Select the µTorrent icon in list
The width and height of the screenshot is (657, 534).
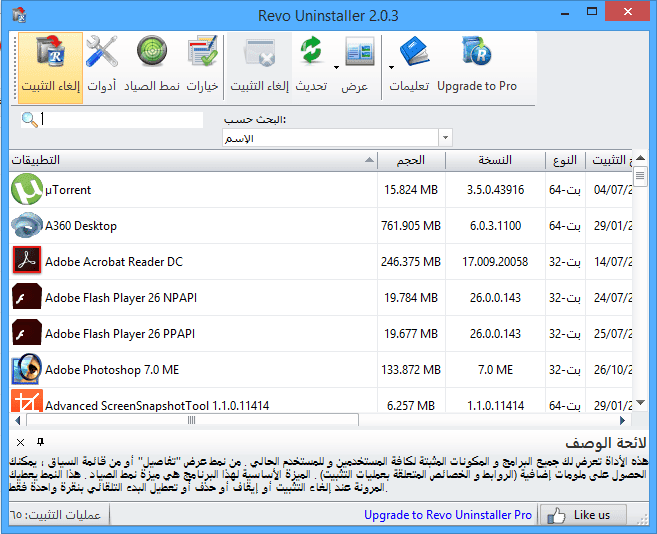coord(27,189)
